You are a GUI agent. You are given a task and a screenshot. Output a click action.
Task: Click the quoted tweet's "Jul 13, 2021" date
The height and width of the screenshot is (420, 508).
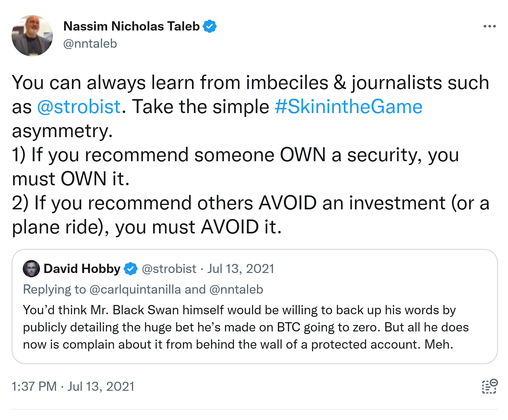pyautogui.click(x=241, y=268)
